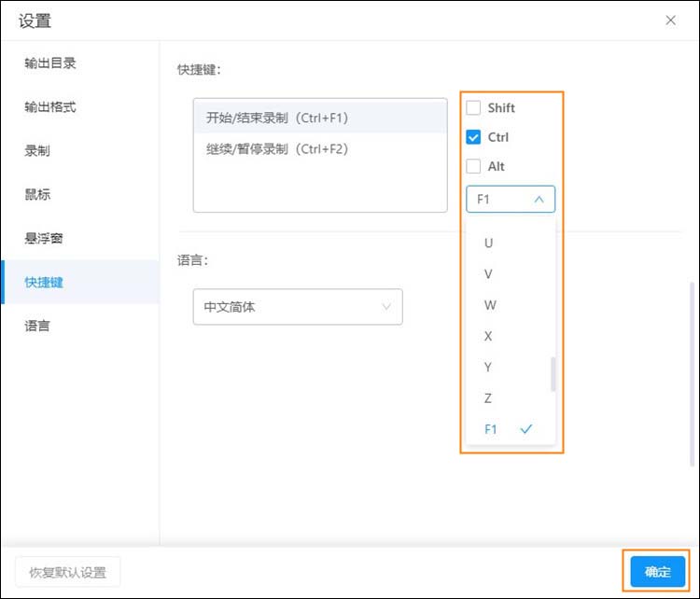Switch to the 录制 settings section

coord(80,151)
